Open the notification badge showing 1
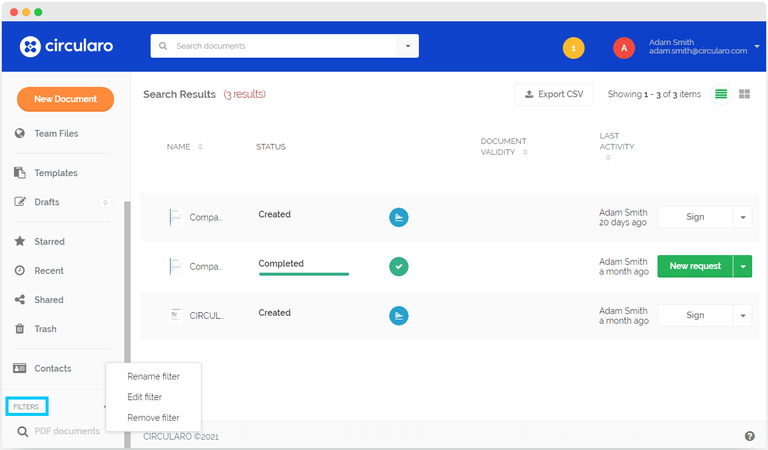 click(x=573, y=47)
